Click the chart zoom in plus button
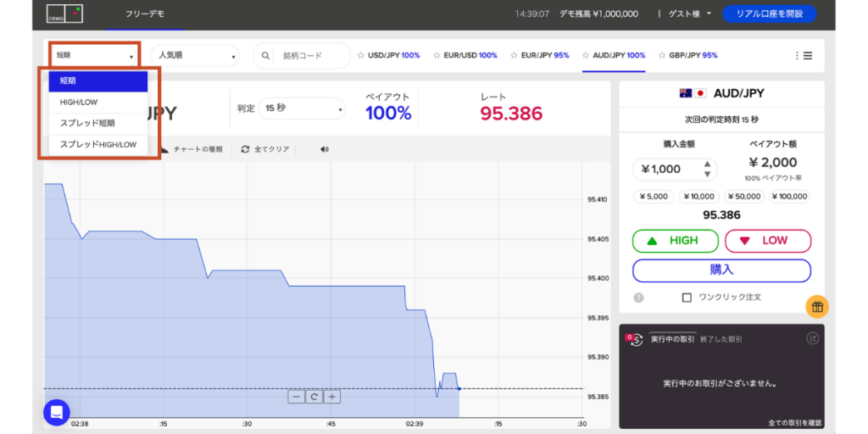The height and width of the screenshot is (434, 868). 332,397
